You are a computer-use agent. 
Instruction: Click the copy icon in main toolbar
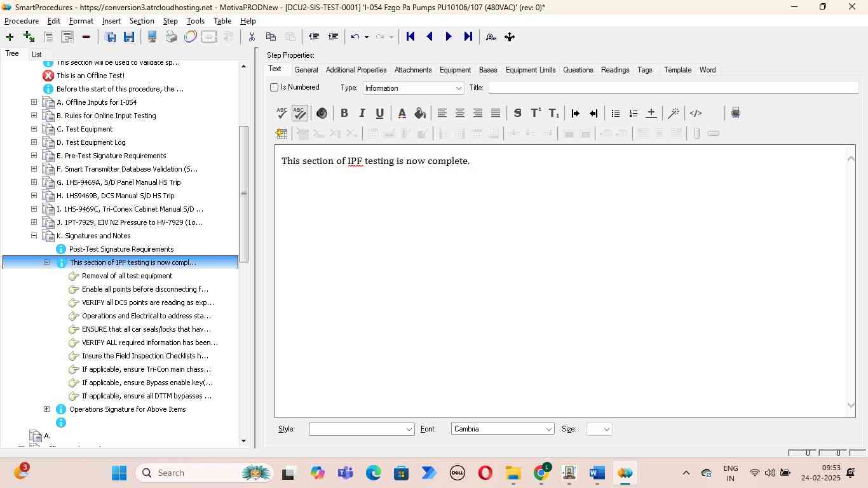coord(271,37)
